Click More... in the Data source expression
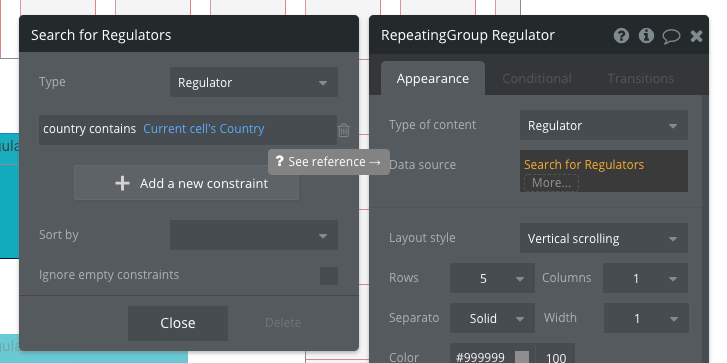Viewport: 727px width, 363px height. [x=551, y=183]
